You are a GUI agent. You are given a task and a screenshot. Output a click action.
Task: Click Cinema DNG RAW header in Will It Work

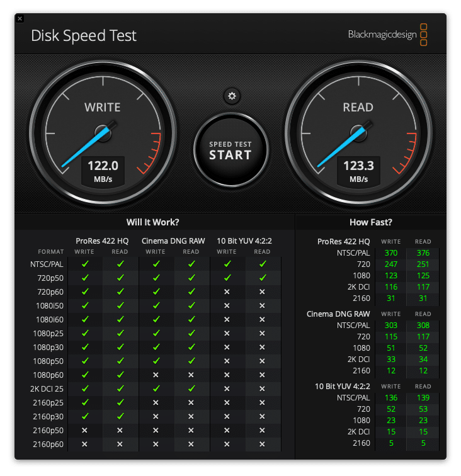click(173, 241)
